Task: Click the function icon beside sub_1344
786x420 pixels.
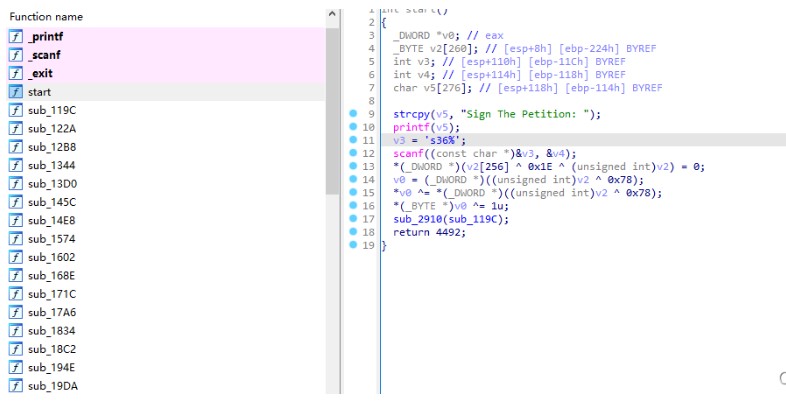Action: point(16,165)
